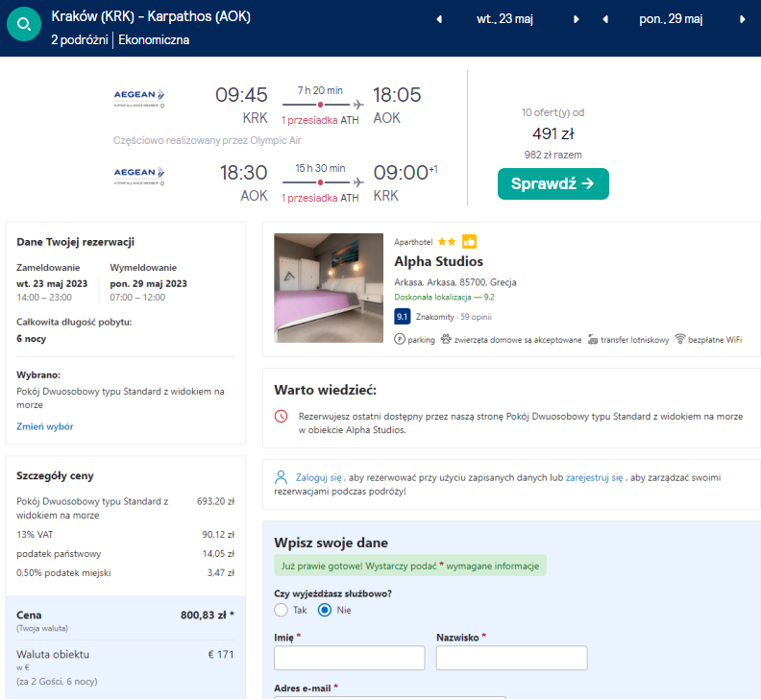Viewport: 761px width, 700px height.
Task: Click the 15 h 30 min flight duration
Action: pyautogui.click(x=320, y=168)
